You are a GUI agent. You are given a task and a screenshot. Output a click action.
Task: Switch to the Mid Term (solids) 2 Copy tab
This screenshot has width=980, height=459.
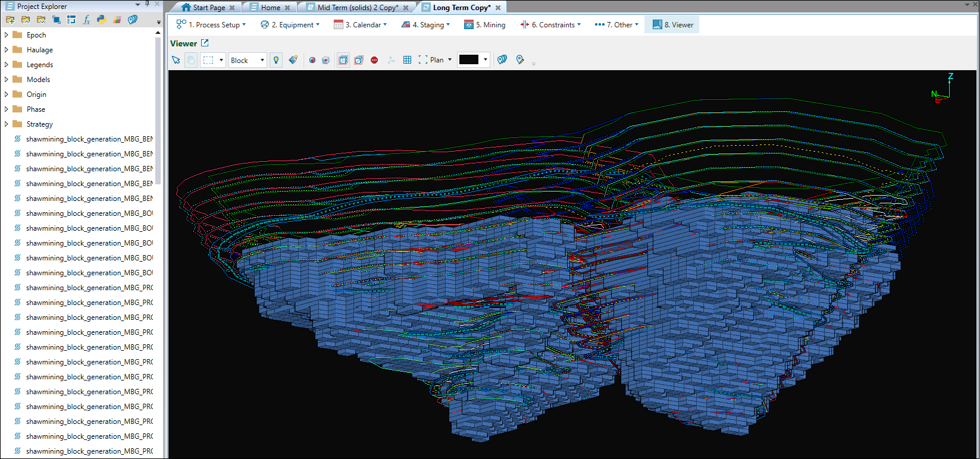pyautogui.click(x=357, y=8)
